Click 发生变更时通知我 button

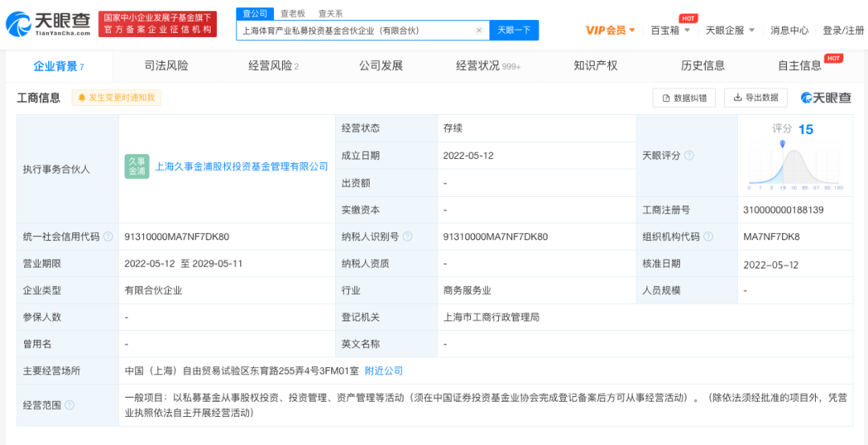(x=117, y=98)
